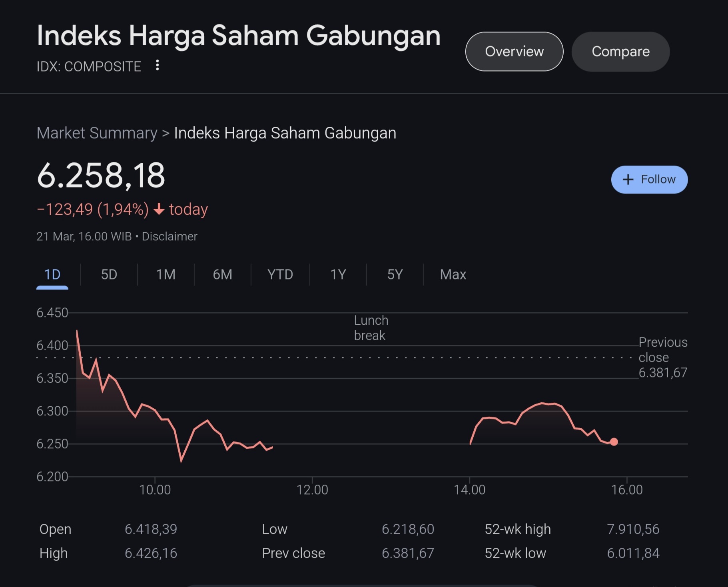
Task: Switch chart to 5D range
Action: (x=109, y=275)
